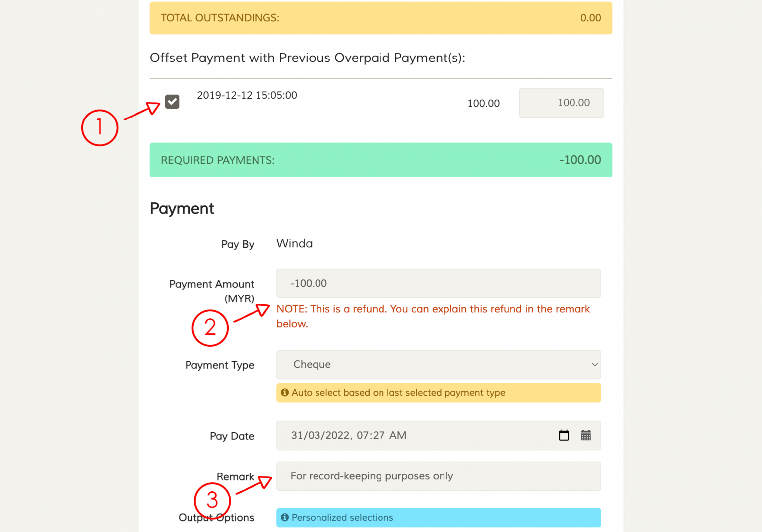The image size is (762, 532).
Task: Click the Offset Payment section heading
Action: pyautogui.click(x=308, y=58)
